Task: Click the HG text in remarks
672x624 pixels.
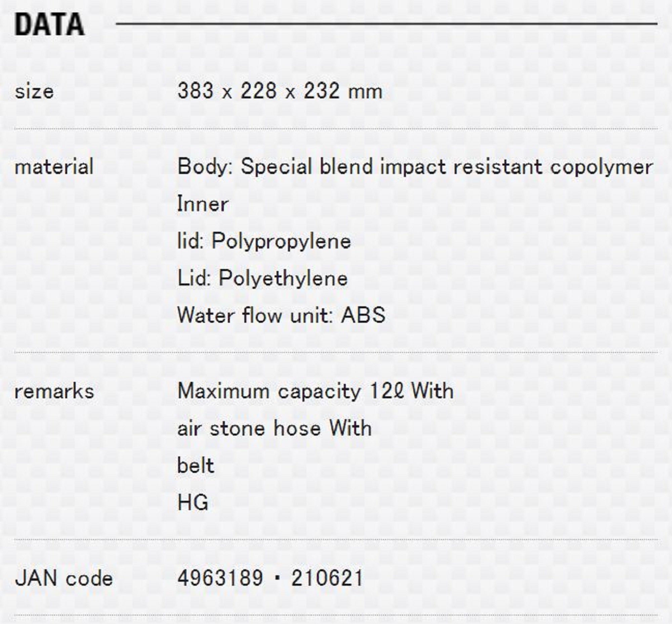Action: click(193, 503)
